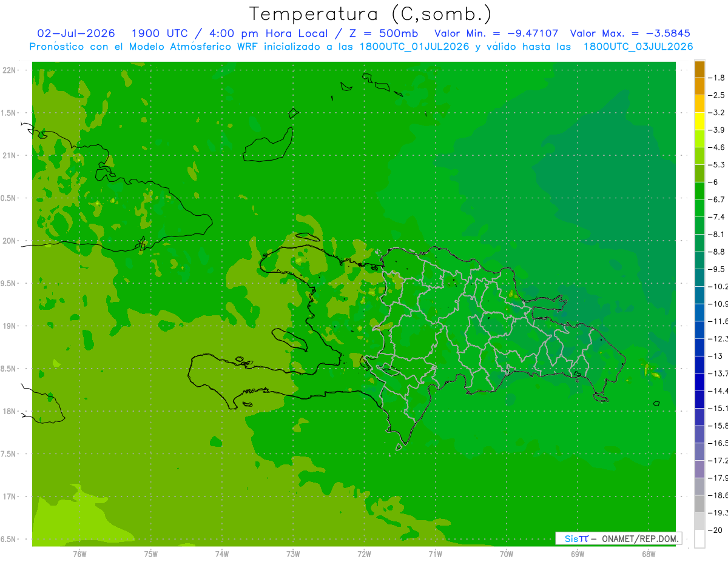Image resolution: width=728 pixels, height=562 pixels.
Task: Pick the purple segment between -17.2 and -17.9
Action: [699, 469]
